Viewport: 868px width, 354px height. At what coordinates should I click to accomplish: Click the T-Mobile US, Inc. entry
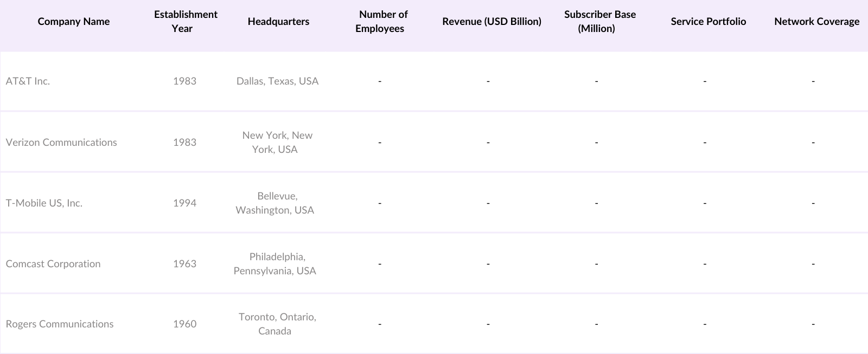(44, 203)
